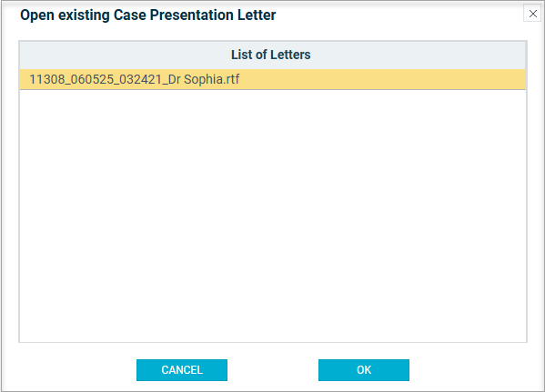This screenshot has width=545, height=392.
Task: Click the teal CANCEL button
Action: pos(182,370)
